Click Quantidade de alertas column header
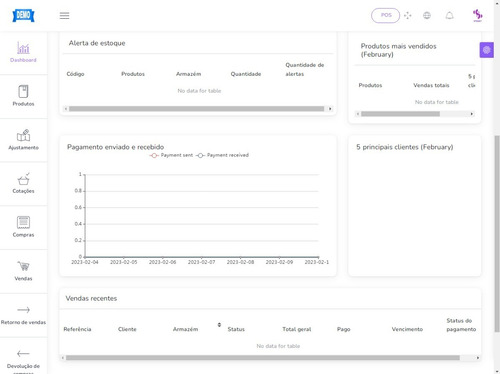Screen dimensions: 500x374 click(305, 69)
